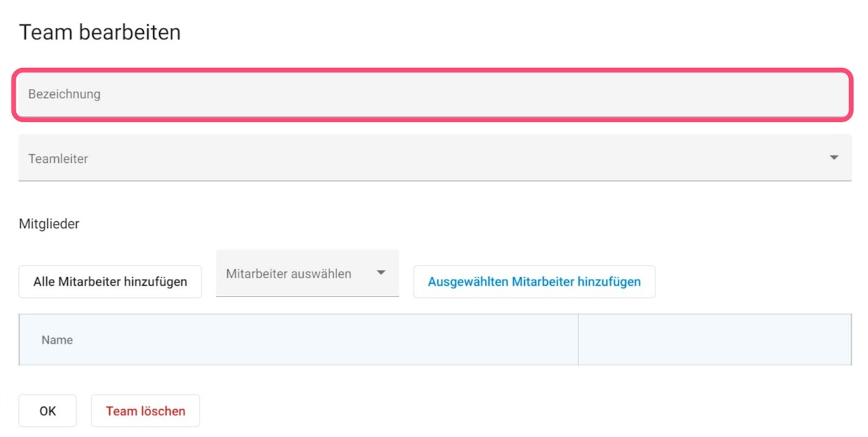Click the middle of the Teamleiter select box
This screenshot has height=437, width=868.
tap(434, 158)
